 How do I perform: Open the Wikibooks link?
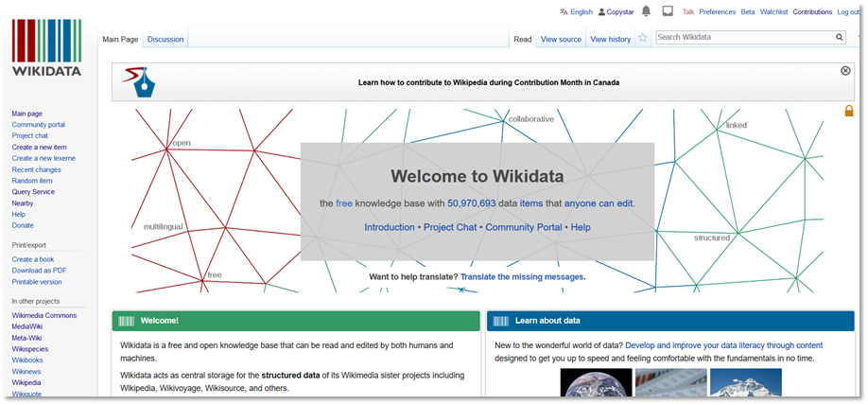click(x=27, y=361)
